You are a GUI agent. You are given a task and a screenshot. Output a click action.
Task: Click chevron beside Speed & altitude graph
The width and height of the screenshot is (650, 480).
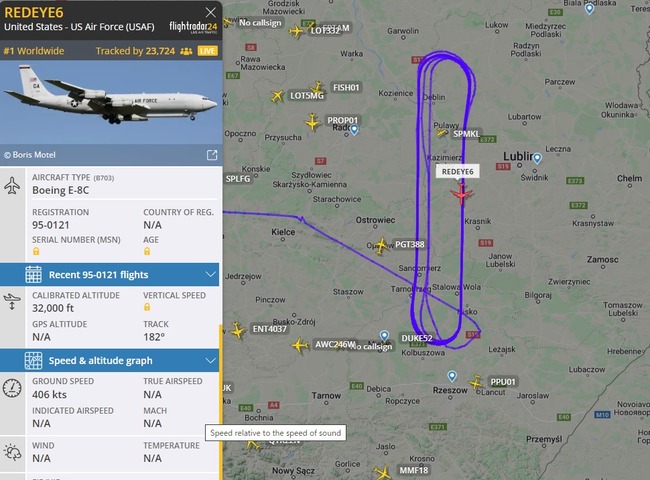tap(211, 361)
